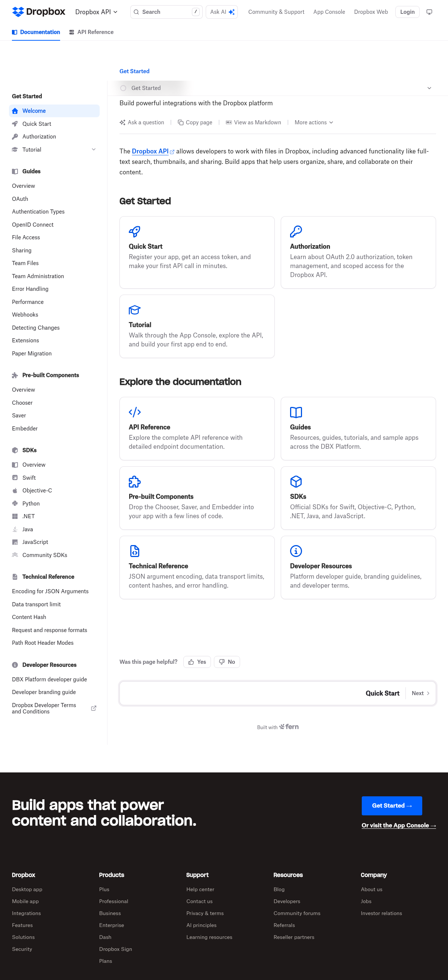Click the Pre-built Components puzzle card icon
The image size is (448, 980).
tap(135, 482)
